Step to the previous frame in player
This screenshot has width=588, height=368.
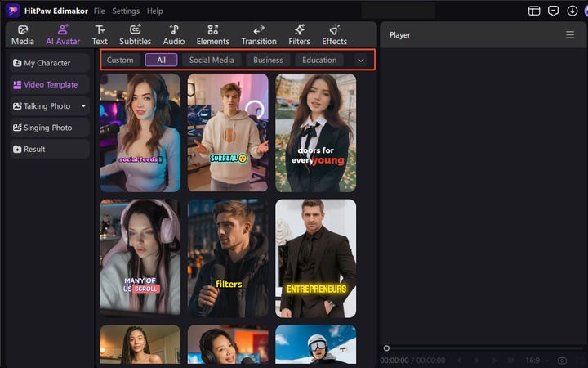(x=459, y=361)
